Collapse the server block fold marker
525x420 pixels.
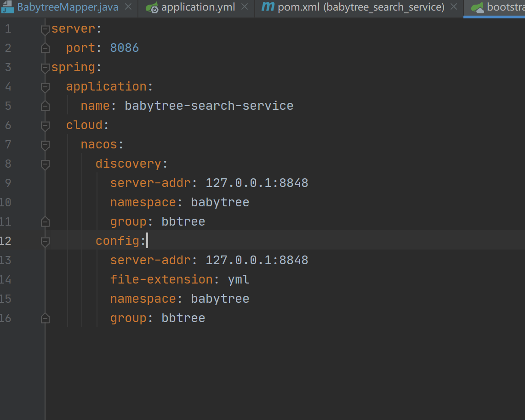point(45,29)
